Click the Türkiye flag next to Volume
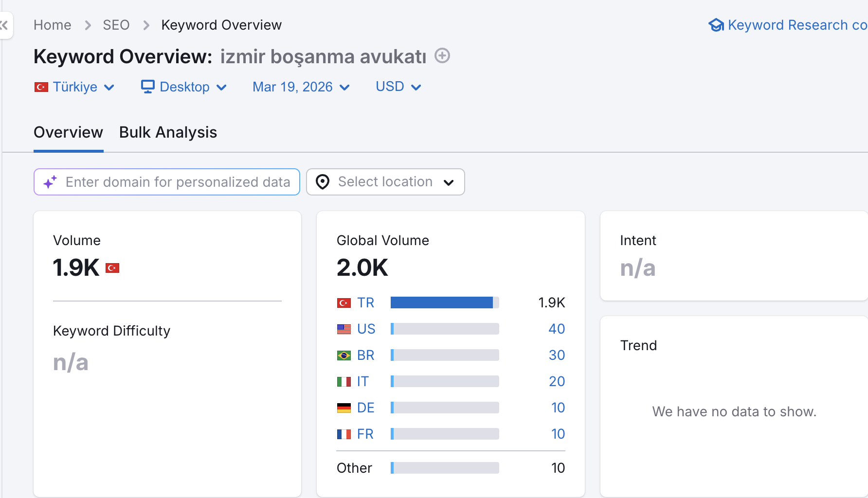The width and height of the screenshot is (868, 498). pyautogui.click(x=112, y=268)
